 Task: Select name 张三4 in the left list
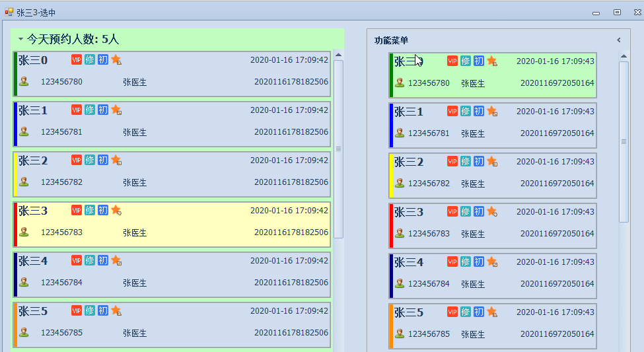coord(33,261)
